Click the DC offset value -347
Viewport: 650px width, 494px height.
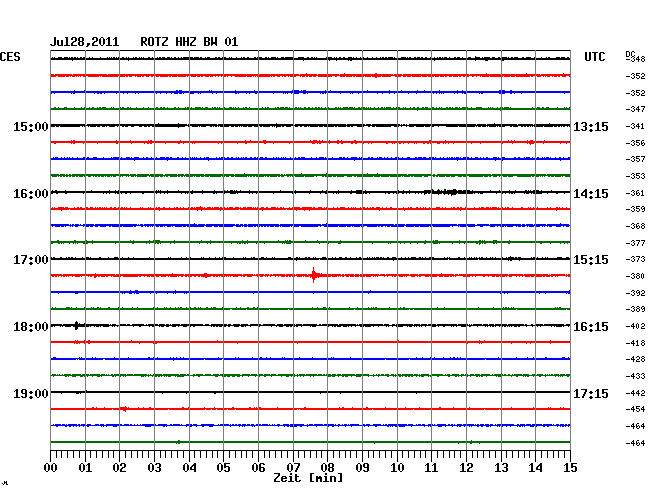635,109
